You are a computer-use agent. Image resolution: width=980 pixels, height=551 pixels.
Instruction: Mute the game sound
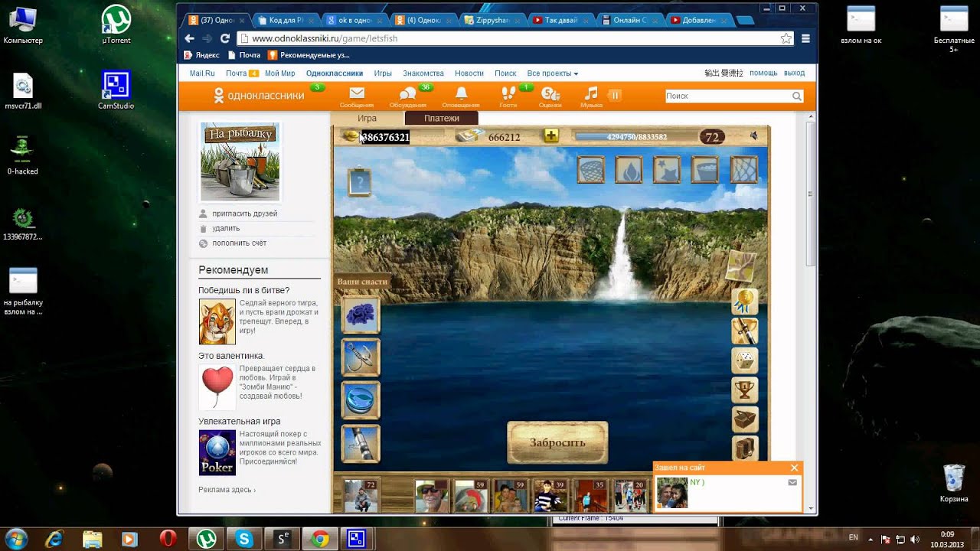coord(754,136)
